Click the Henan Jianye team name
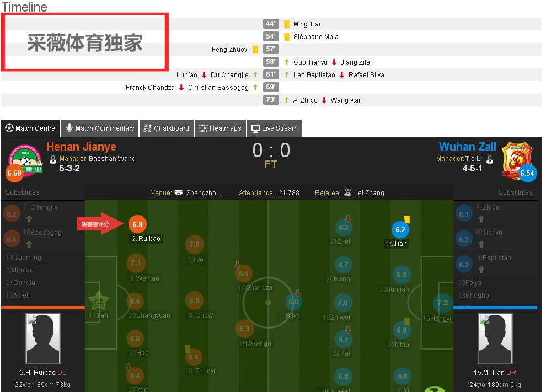 pyautogui.click(x=81, y=147)
